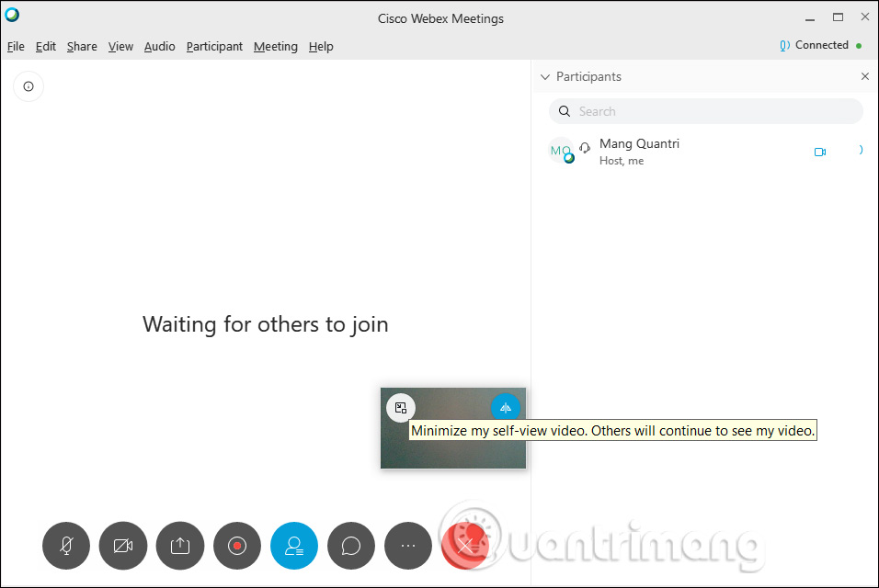Select the Mang Quantri participant name
879x588 pixels.
[x=639, y=144]
